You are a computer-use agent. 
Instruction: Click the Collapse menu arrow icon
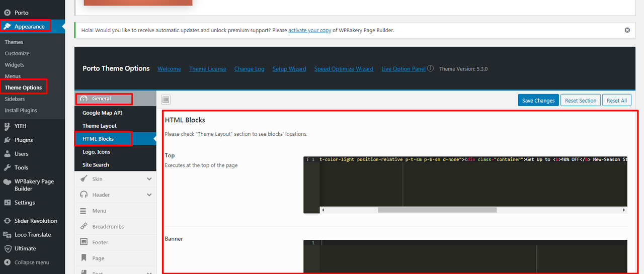click(7, 262)
